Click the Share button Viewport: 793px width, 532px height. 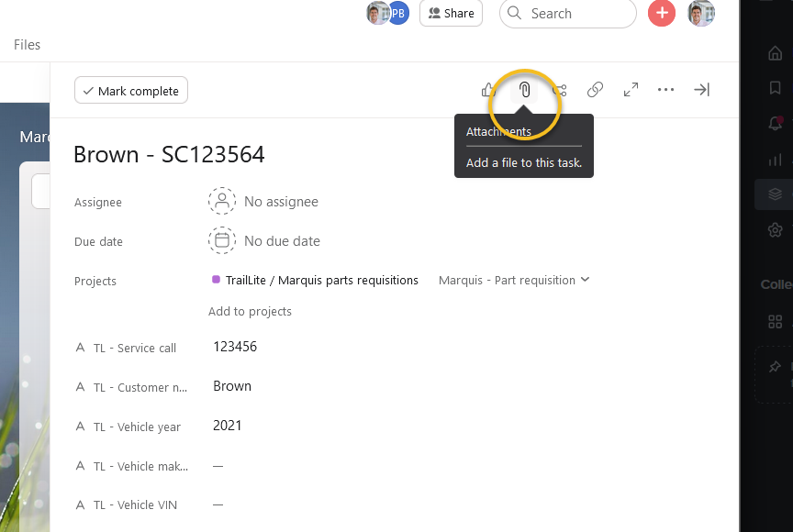click(452, 13)
